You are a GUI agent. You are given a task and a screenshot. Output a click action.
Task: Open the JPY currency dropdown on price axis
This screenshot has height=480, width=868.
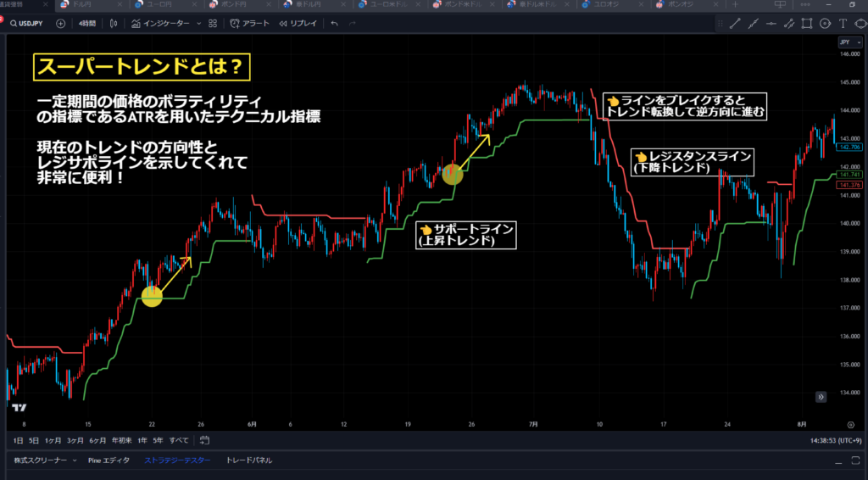tap(846, 42)
